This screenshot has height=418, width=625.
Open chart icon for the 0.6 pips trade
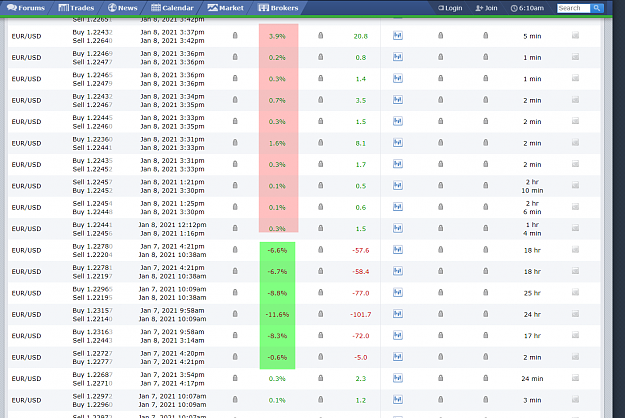[x=398, y=207]
